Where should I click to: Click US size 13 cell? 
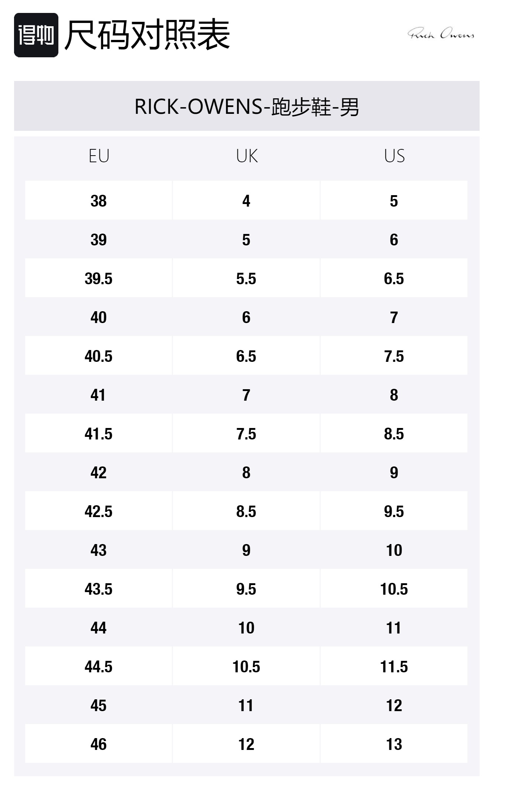point(394,744)
